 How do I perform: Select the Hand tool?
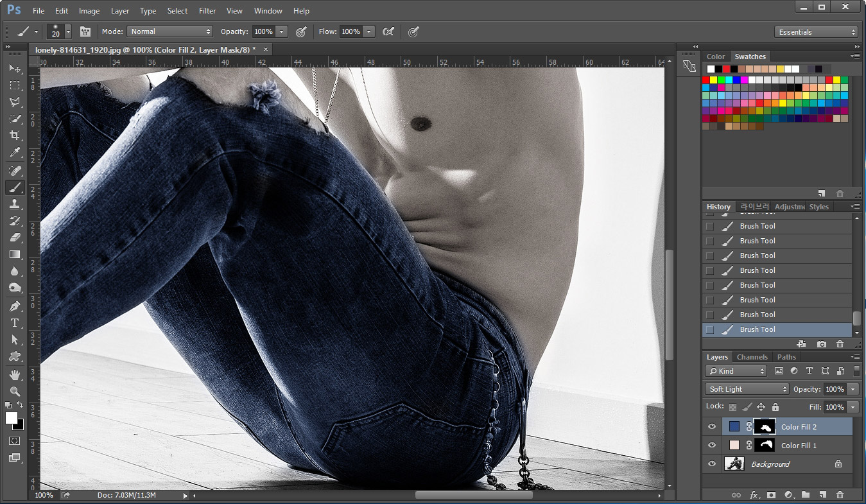(15, 375)
